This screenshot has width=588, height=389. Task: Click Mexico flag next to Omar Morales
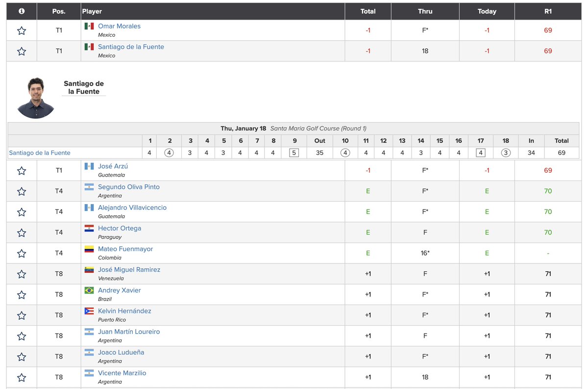point(89,26)
